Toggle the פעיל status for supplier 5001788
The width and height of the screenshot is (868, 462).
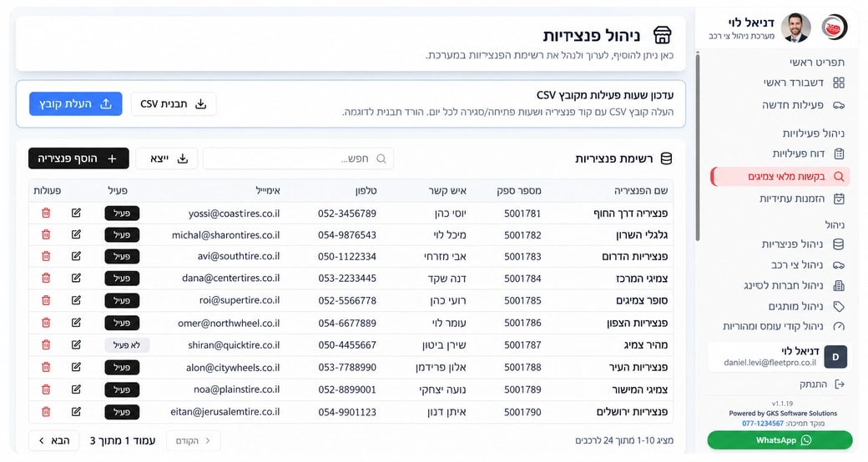point(122,368)
